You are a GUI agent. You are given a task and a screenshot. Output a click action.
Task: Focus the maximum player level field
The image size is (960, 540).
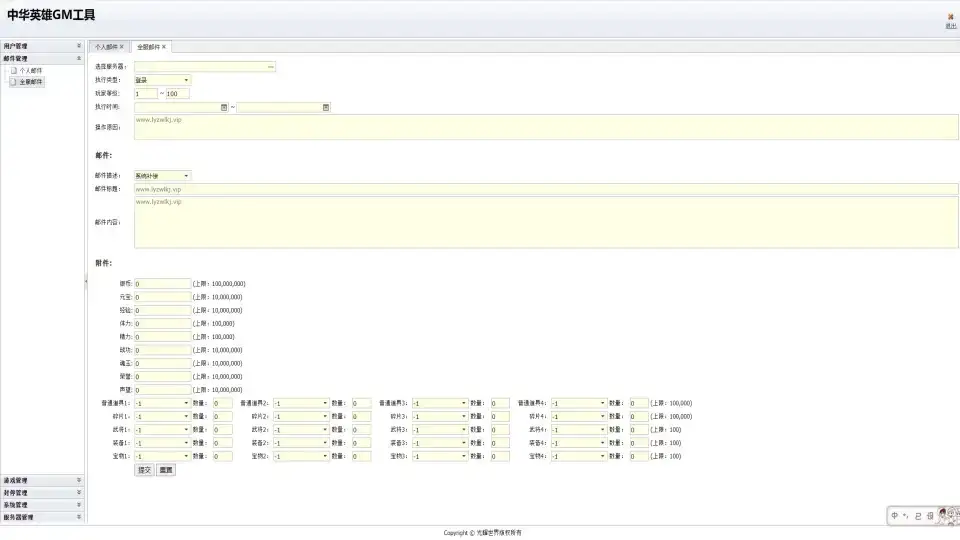tap(178, 94)
